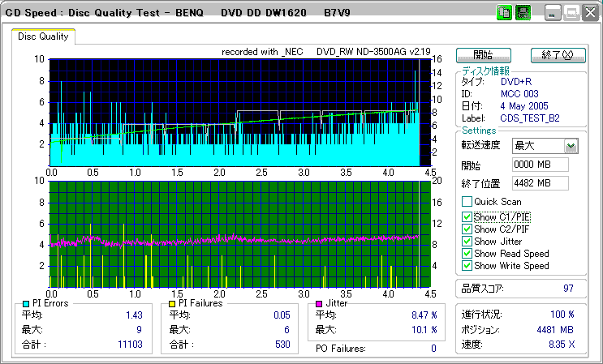Close the Disc Quality Test window
This screenshot has width=603, height=364.
tap(588, 13)
